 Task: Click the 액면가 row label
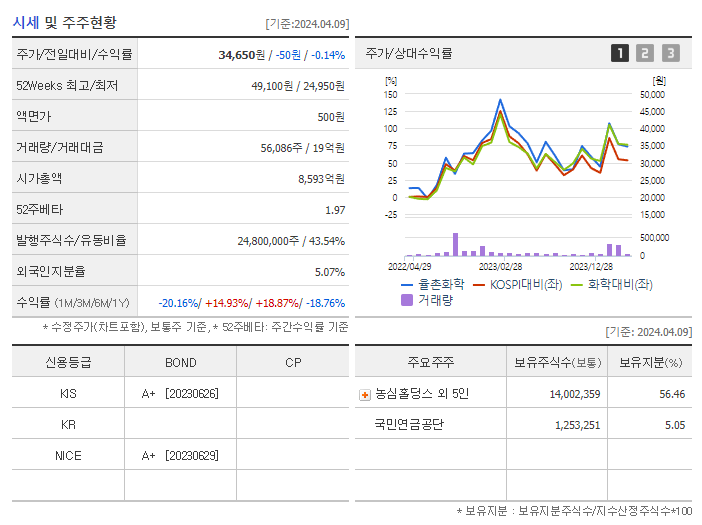pyautogui.click(x=34, y=116)
